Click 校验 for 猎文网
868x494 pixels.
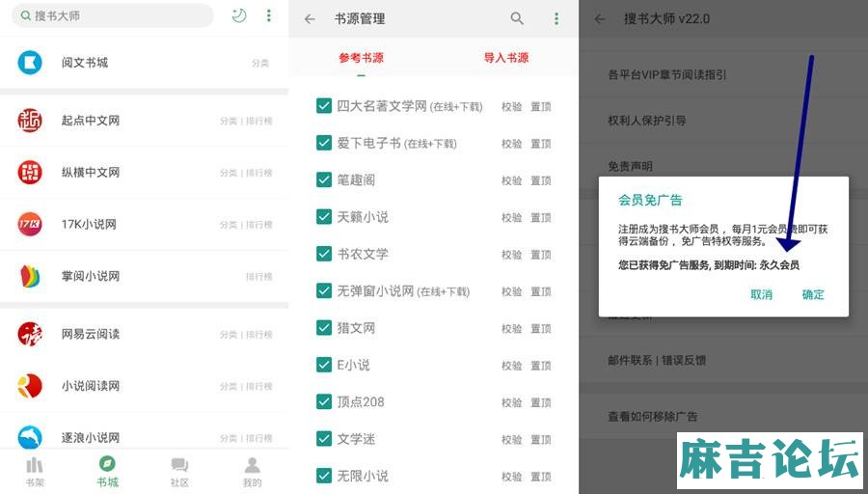[x=511, y=329]
